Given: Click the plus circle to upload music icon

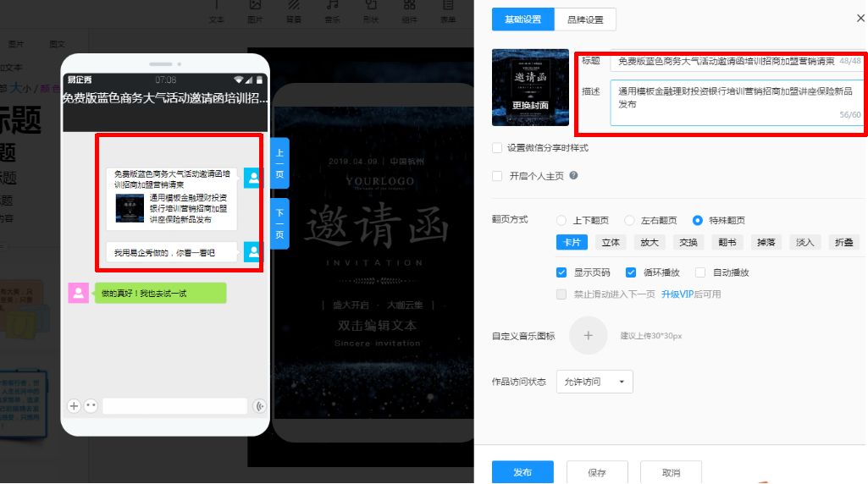Looking at the screenshot, I should tap(588, 335).
